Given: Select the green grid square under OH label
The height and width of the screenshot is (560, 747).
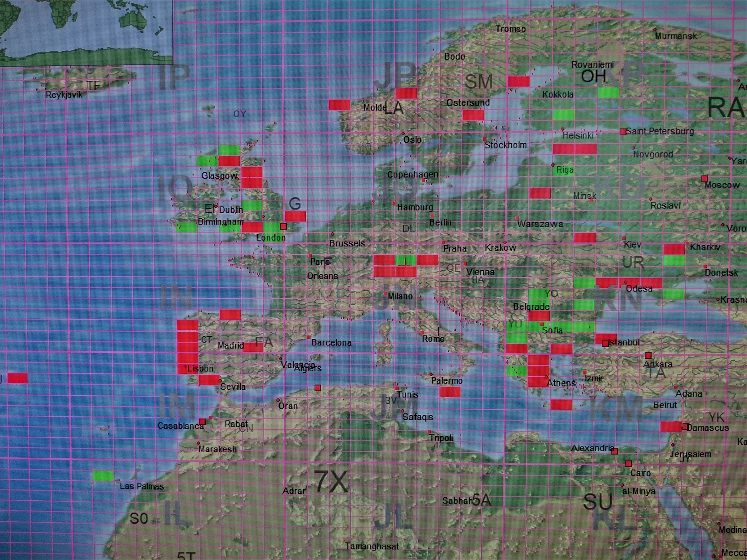Looking at the screenshot, I should (x=608, y=92).
